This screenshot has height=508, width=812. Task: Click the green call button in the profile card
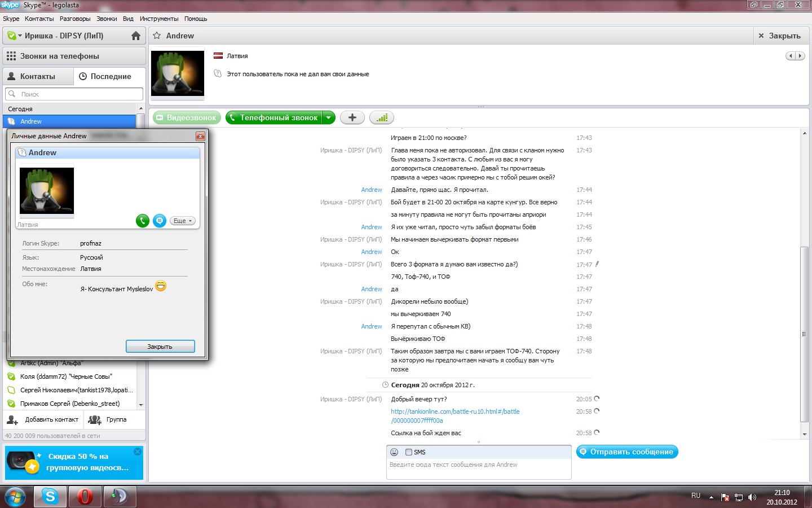(x=143, y=221)
